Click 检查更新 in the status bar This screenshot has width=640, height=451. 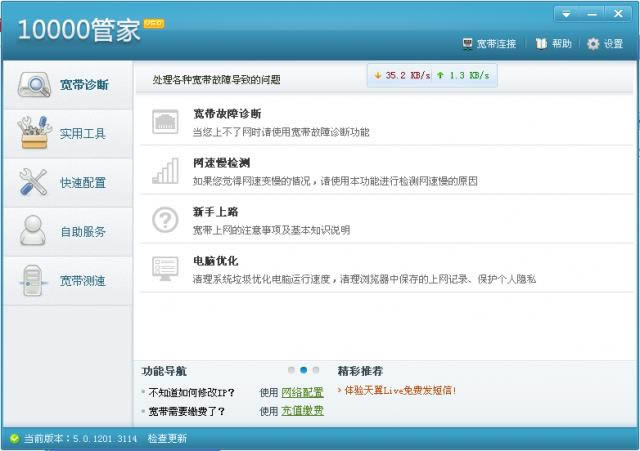[x=167, y=438]
